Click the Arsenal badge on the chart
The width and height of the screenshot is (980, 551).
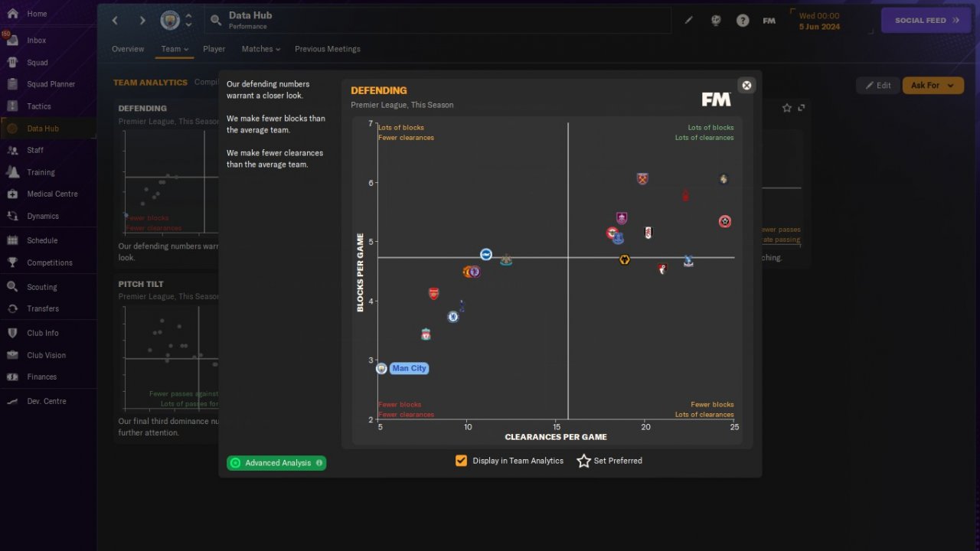pyautogui.click(x=434, y=293)
